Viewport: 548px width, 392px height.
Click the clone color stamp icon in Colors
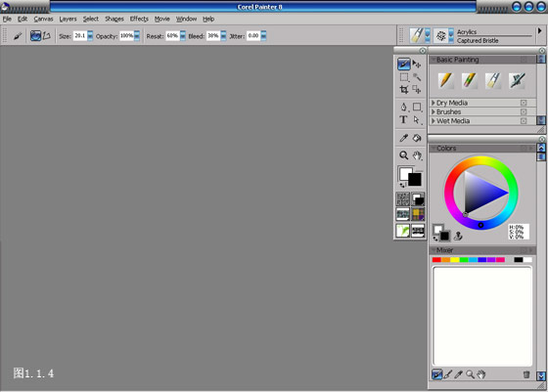[458, 237]
